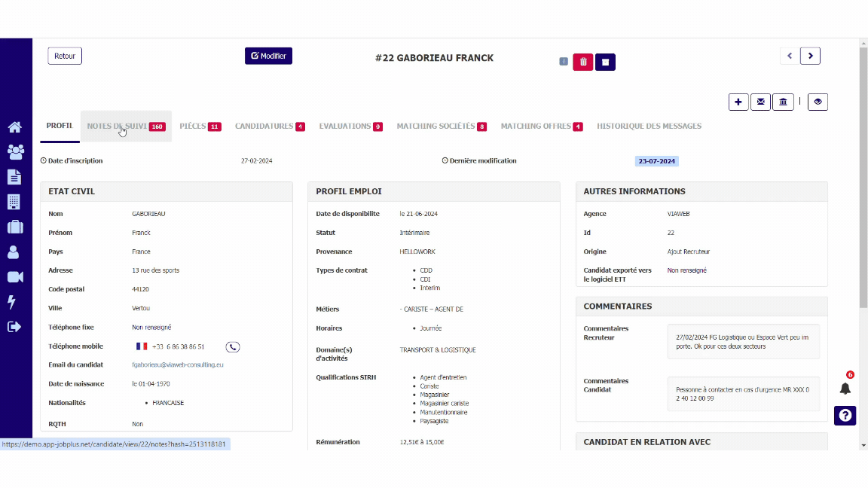
Task: Open the EVALUATIONS tab
Action: point(350,127)
